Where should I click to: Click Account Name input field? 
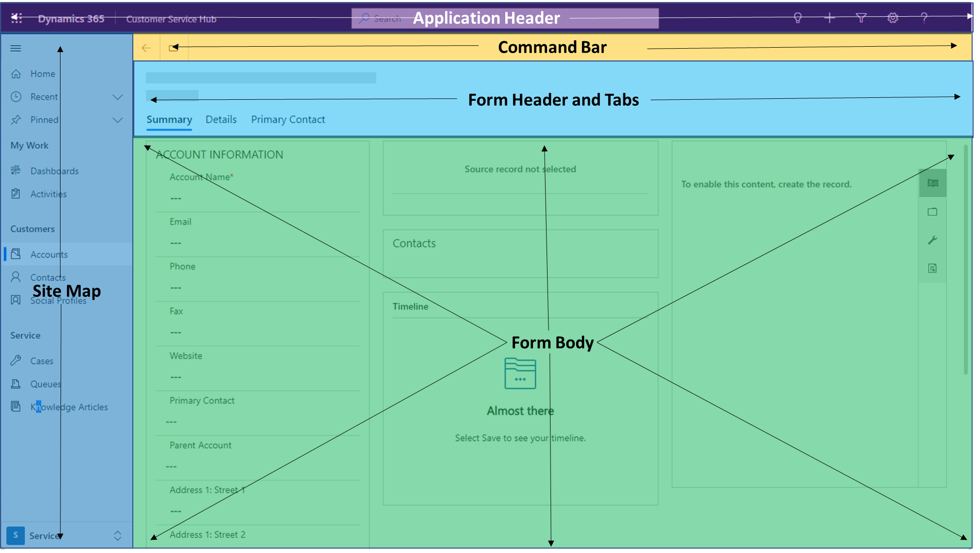coord(263,198)
